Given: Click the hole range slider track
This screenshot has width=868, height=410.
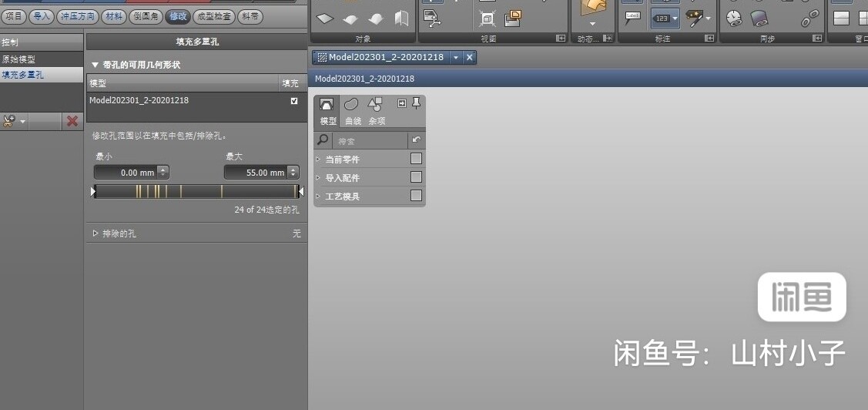Looking at the screenshot, I should tap(196, 192).
